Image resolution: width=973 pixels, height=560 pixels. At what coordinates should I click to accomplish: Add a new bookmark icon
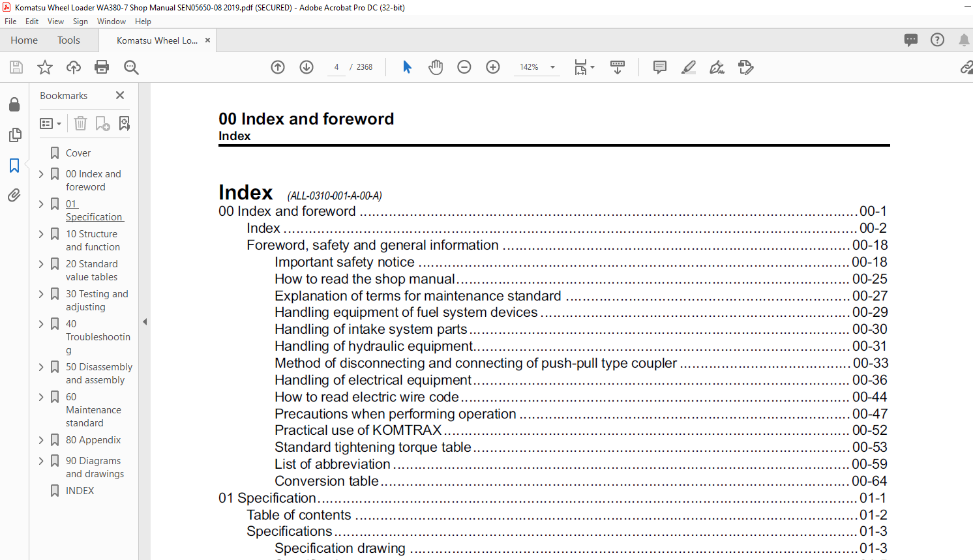[x=102, y=123]
